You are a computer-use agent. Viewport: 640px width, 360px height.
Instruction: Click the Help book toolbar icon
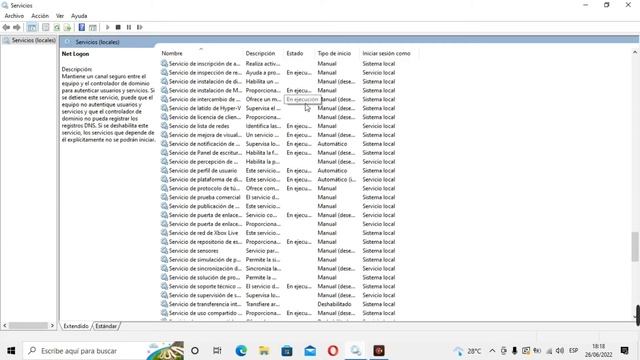tap(82, 27)
